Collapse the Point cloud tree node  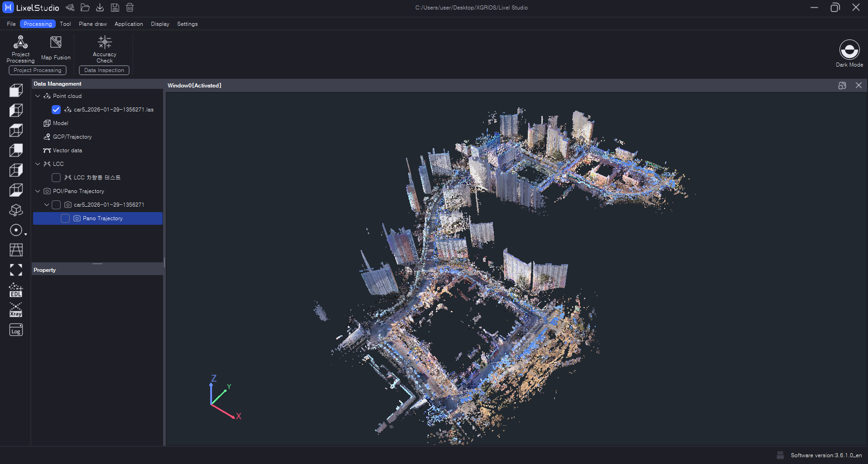[x=38, y=96]
